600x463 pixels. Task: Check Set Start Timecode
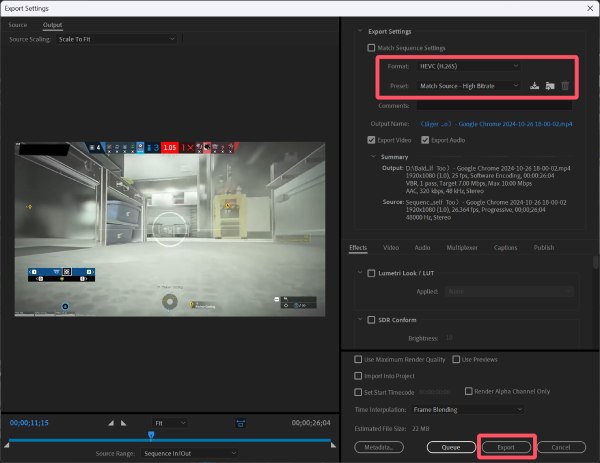tap(358, 392)
